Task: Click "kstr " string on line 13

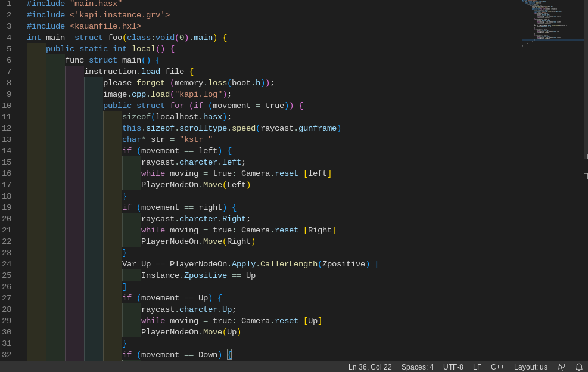Action: (196, 139)
